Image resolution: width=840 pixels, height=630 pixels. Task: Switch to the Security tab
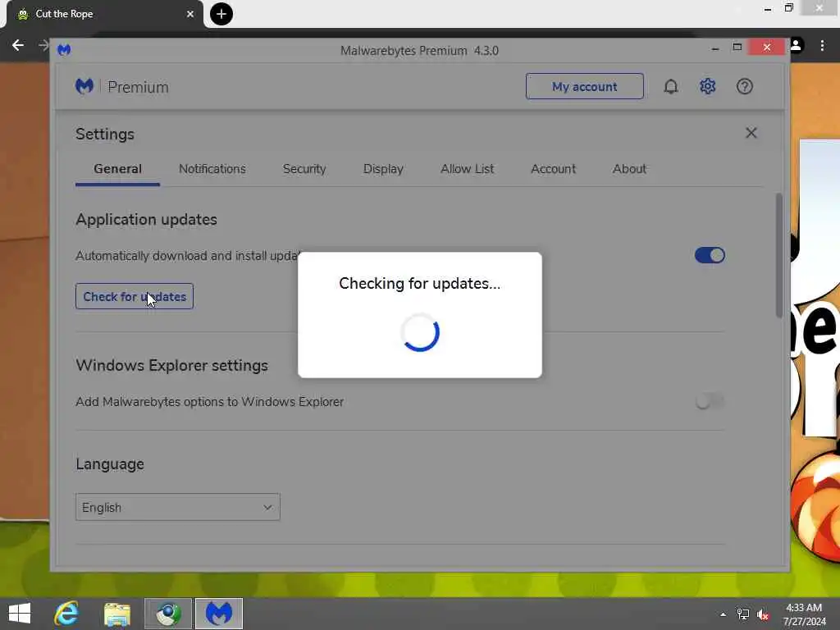click(304, 169)
